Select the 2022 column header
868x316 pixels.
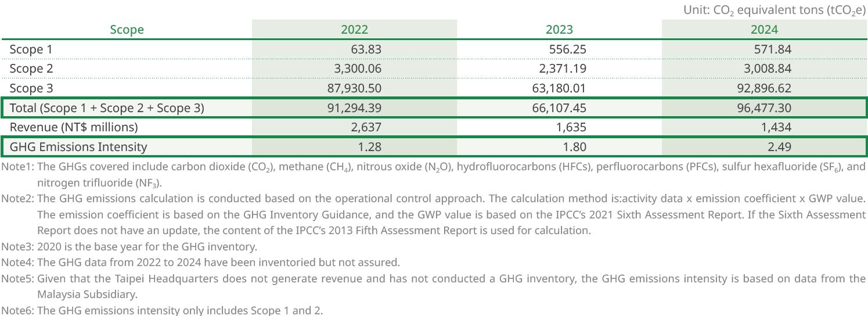point(354,30)
